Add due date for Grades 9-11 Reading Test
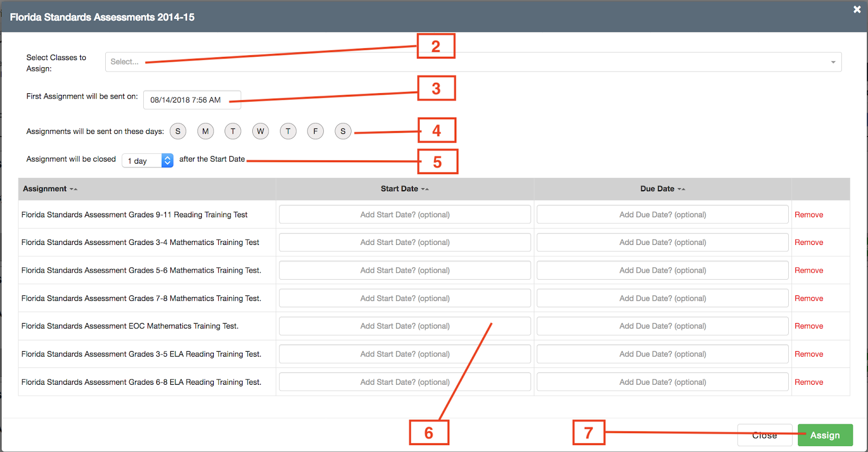 (x=662, y=215)
